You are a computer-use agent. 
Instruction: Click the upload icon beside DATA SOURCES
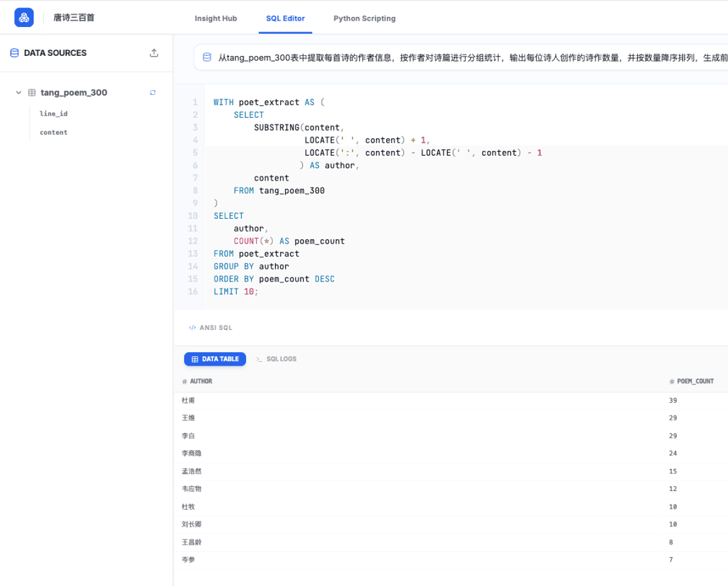(154, 53)
